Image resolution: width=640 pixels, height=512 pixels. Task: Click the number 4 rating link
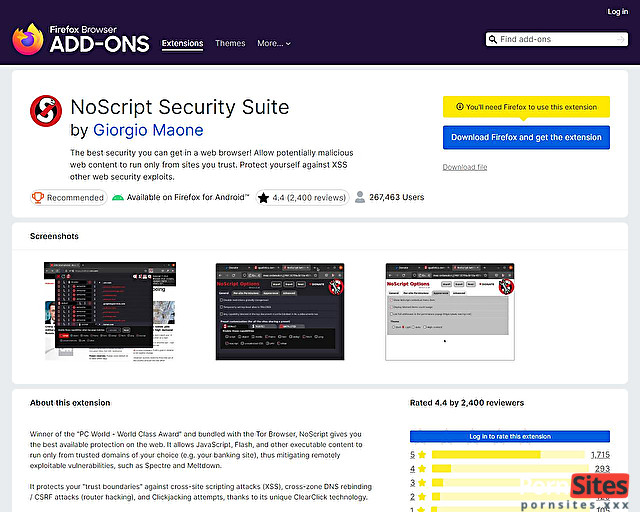pyautogui.click(x=412, y=468)
